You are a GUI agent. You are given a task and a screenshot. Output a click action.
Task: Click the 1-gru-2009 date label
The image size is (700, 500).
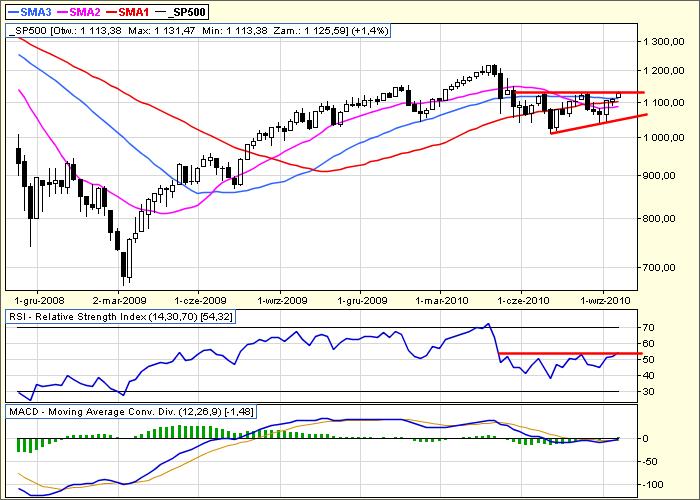(362, 300)
